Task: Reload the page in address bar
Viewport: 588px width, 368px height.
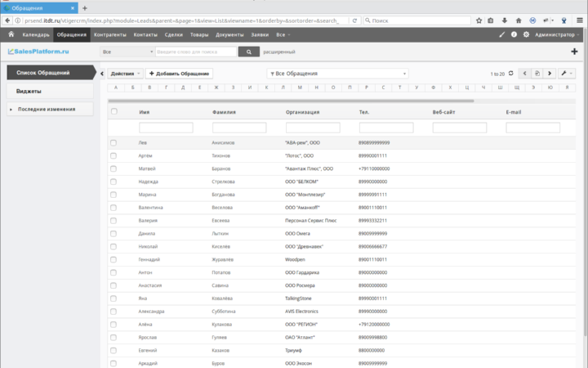Action: click(x=354, y=20)
